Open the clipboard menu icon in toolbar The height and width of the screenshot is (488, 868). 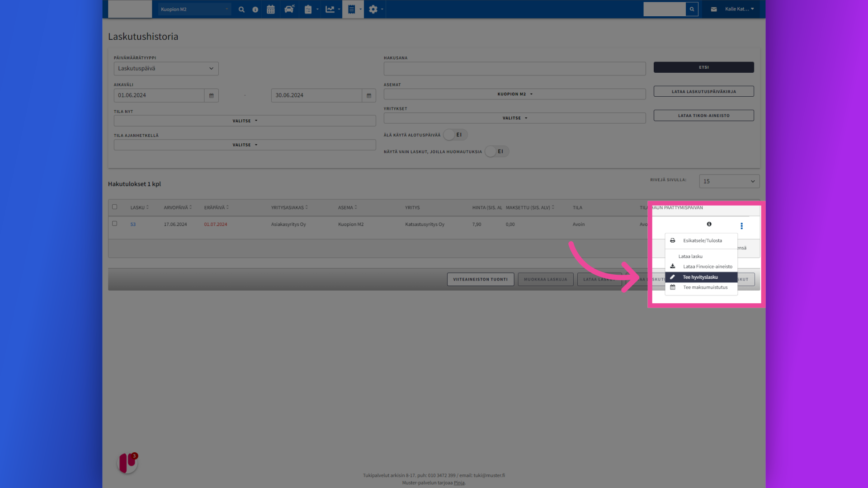pyautogui.click(x=308, y=9)
